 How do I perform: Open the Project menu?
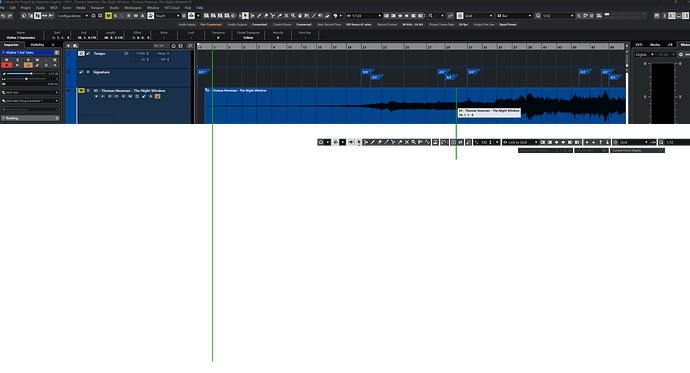click(26, 8)
